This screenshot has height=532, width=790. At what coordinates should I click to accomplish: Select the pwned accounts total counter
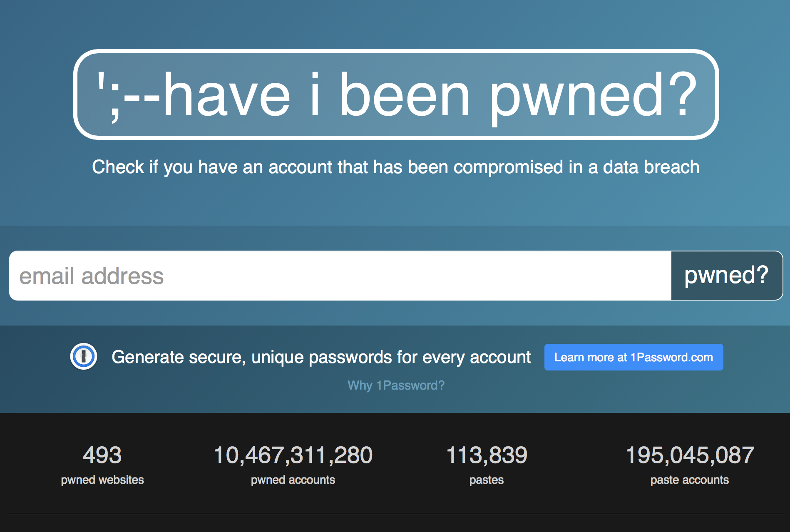(x=293, y=455)
